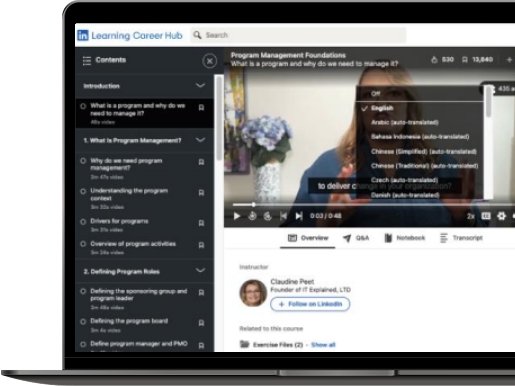The image size is (515, 386).
Task: Click the video progress bar handle
Action: click(253, 204)
